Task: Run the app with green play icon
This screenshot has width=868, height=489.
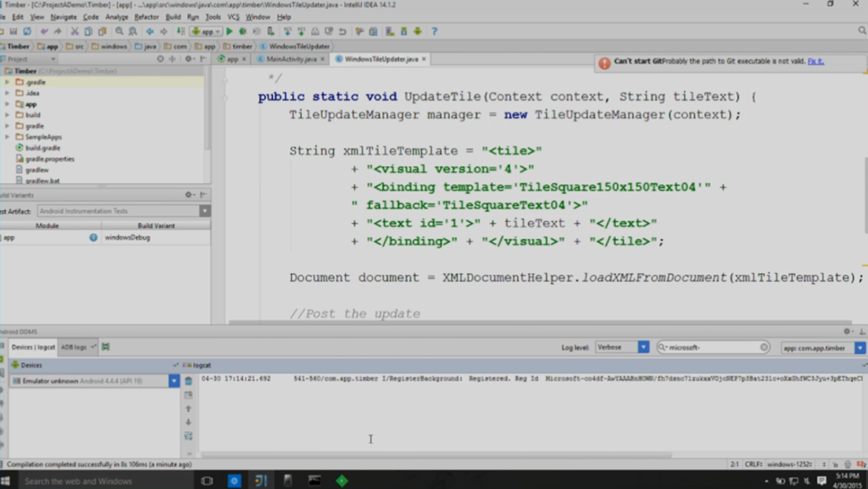Action: coord(229,31)
